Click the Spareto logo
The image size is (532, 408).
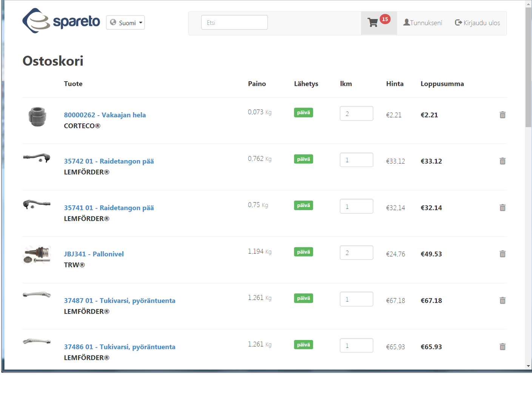[x=61, y=21]
